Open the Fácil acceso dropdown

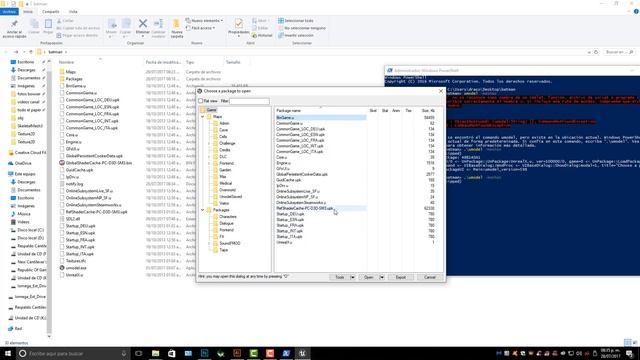[200, 28]
